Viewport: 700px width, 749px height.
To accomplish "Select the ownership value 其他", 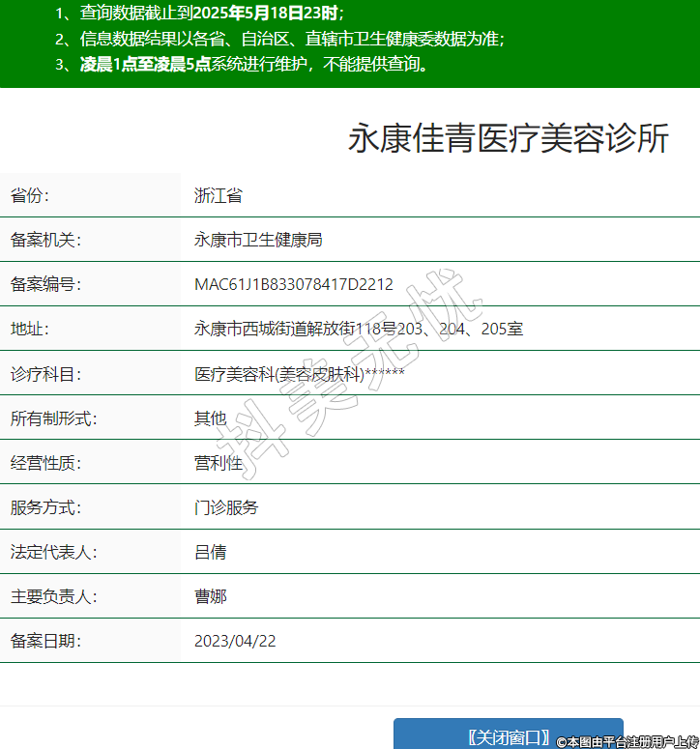I will point(210,418).
